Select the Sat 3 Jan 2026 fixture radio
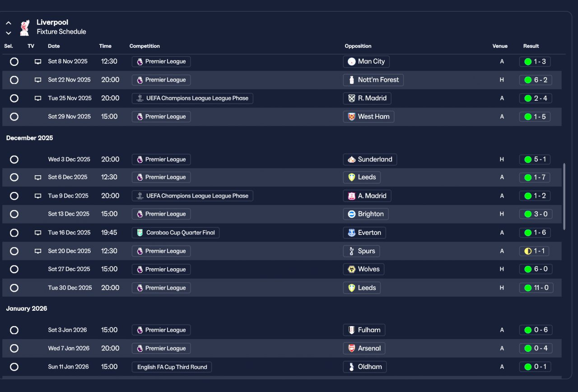578x392 pixels. coord(14,330)
